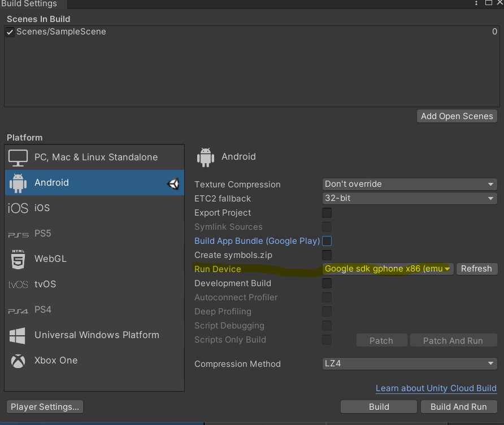Toggle the Scripts Only Build checkbox
Viewport: 504px width, 425px height.
pos(327,340)
